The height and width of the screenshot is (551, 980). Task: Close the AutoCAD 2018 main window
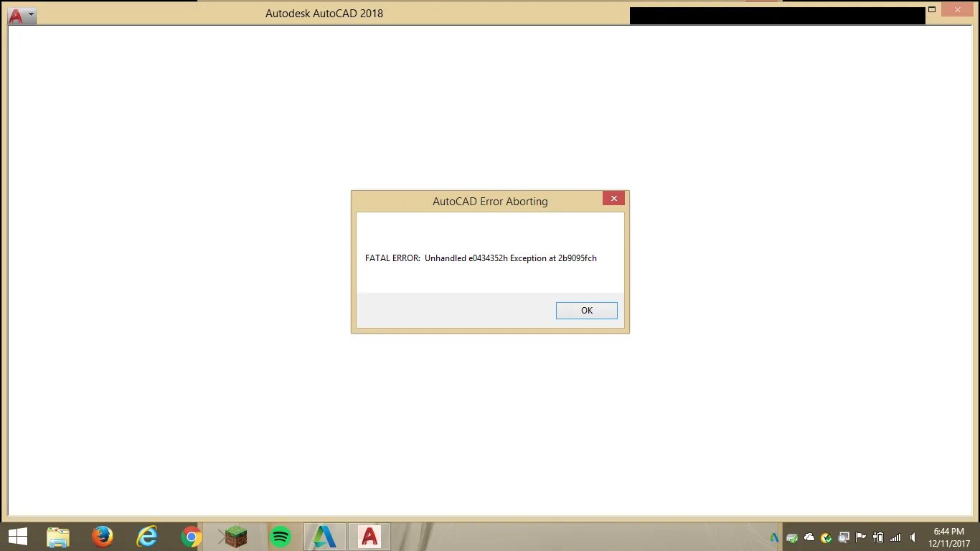[957, 10]
